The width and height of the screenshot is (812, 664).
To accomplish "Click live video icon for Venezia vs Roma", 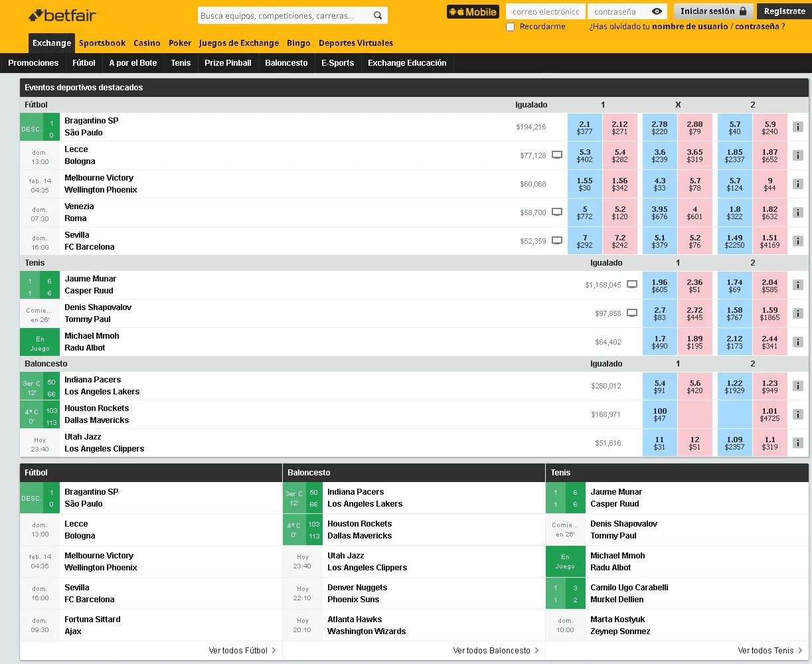I will click(x=557, y=212).
